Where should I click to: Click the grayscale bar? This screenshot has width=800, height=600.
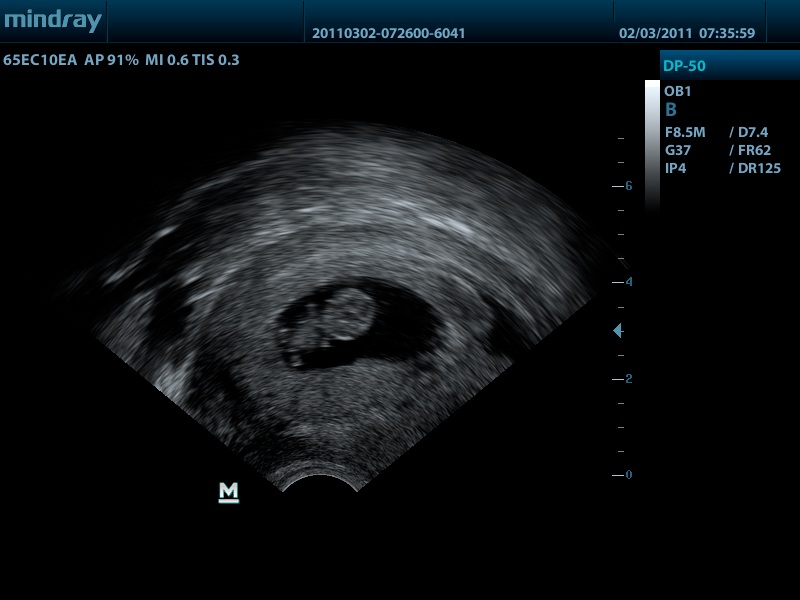(652, 145)
